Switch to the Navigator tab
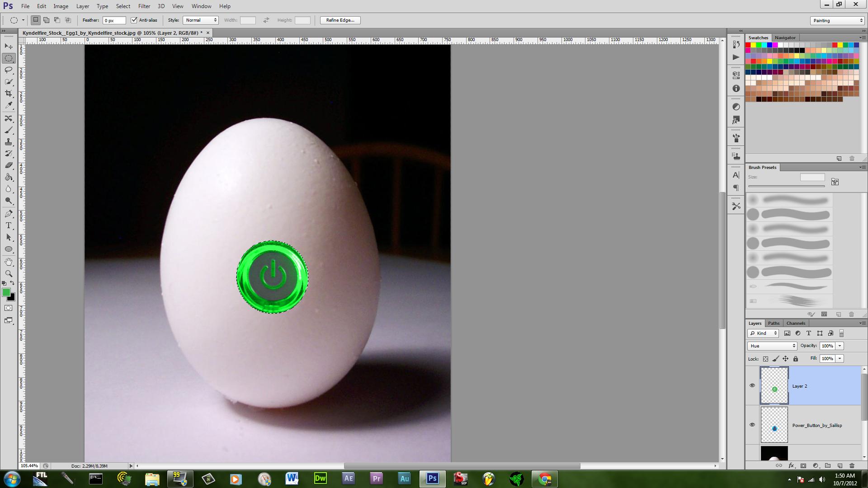The height and width of the screenshot is (488, 868). tap(785, 38)
